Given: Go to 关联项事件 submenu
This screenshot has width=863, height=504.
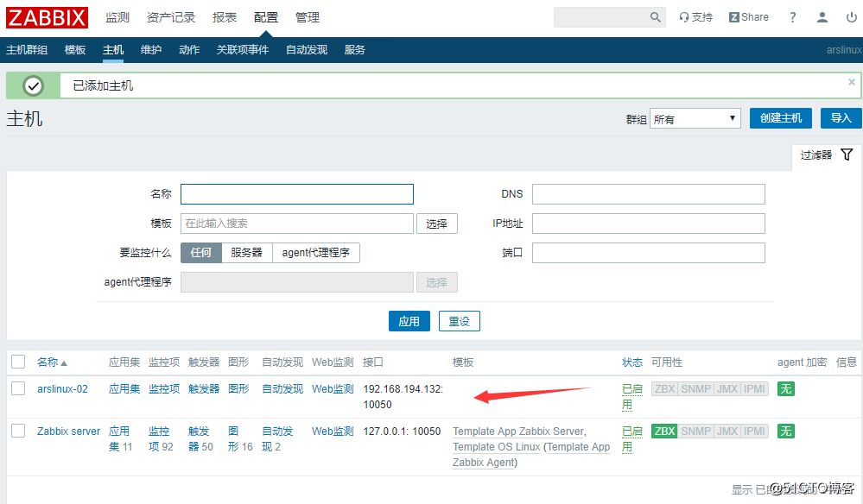Looking at the screenshot, I should (x=242, y=50).
